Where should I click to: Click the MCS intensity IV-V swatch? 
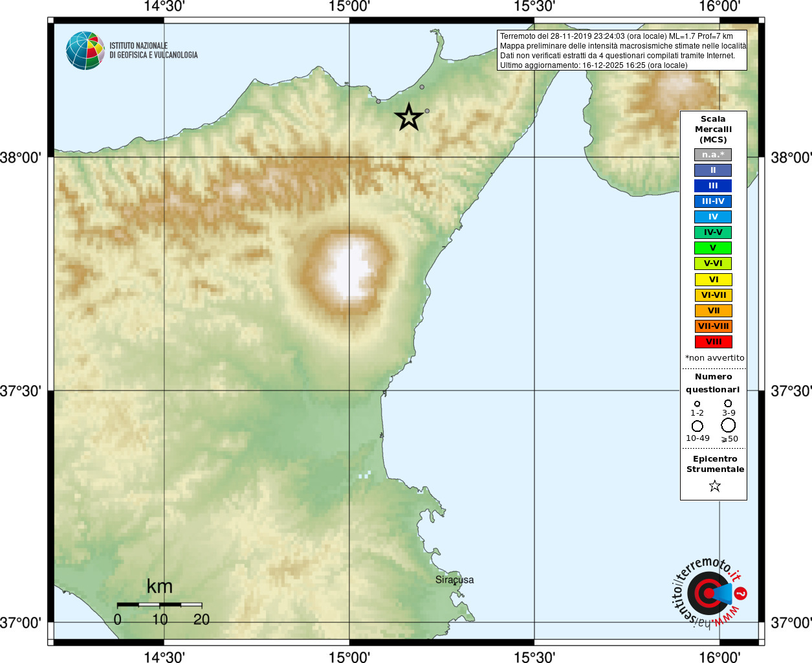tap(713, 232)
